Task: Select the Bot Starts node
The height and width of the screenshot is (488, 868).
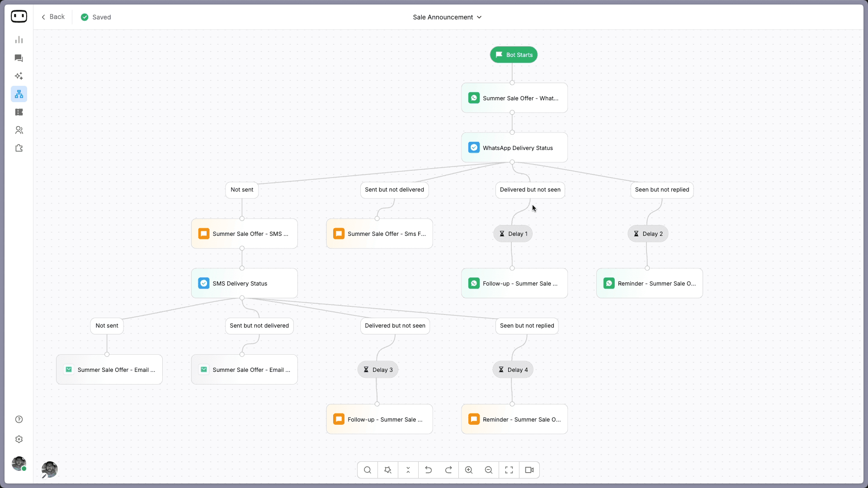Action: 514,55
